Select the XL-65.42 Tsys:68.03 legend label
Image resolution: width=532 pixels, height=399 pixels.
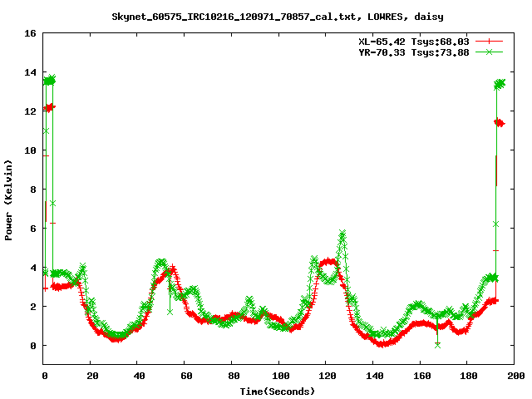click(414, 42)
